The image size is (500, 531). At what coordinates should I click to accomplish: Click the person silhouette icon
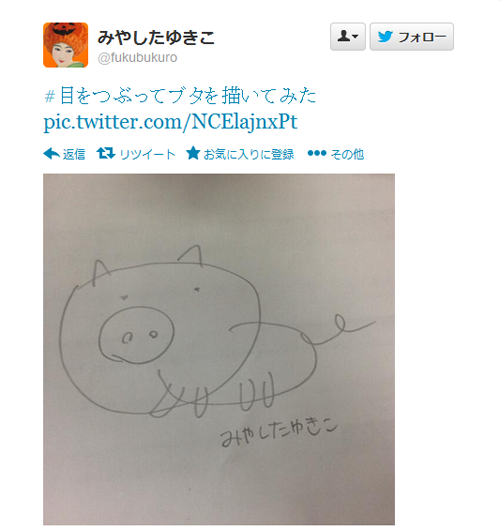(x=343, y=36)
